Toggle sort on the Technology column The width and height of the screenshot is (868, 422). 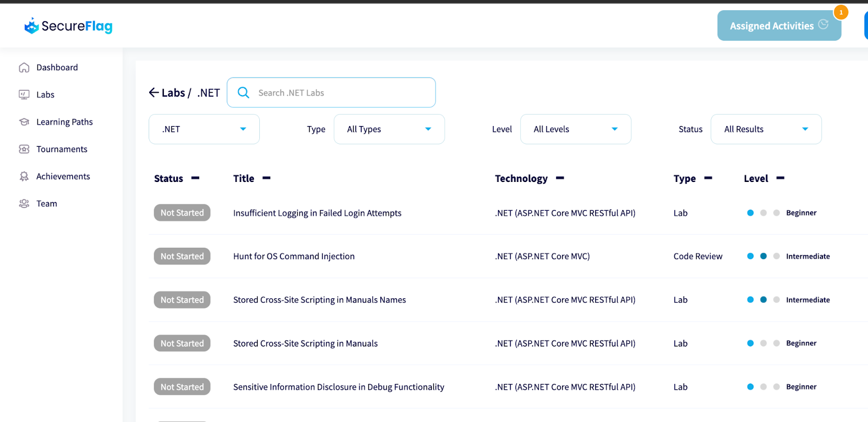click(560, 178)
